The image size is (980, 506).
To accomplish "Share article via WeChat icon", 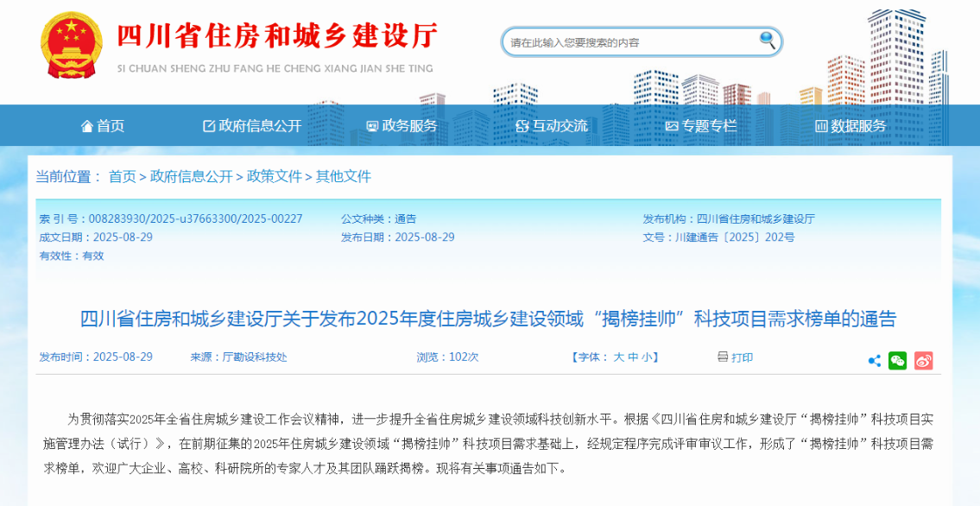I will pos(898,361).
